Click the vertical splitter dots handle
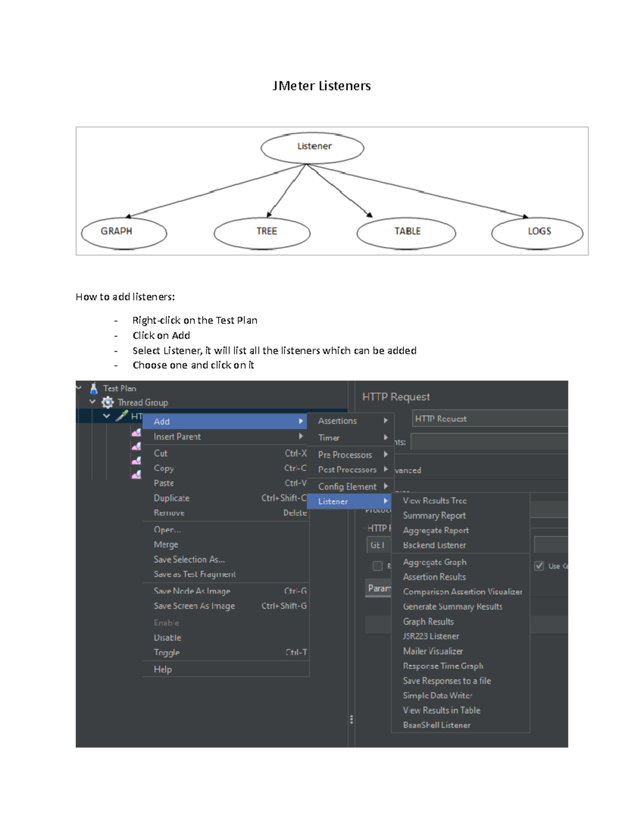Image resolution: width=644 pixels, height=834 pixels. point(352,720)
